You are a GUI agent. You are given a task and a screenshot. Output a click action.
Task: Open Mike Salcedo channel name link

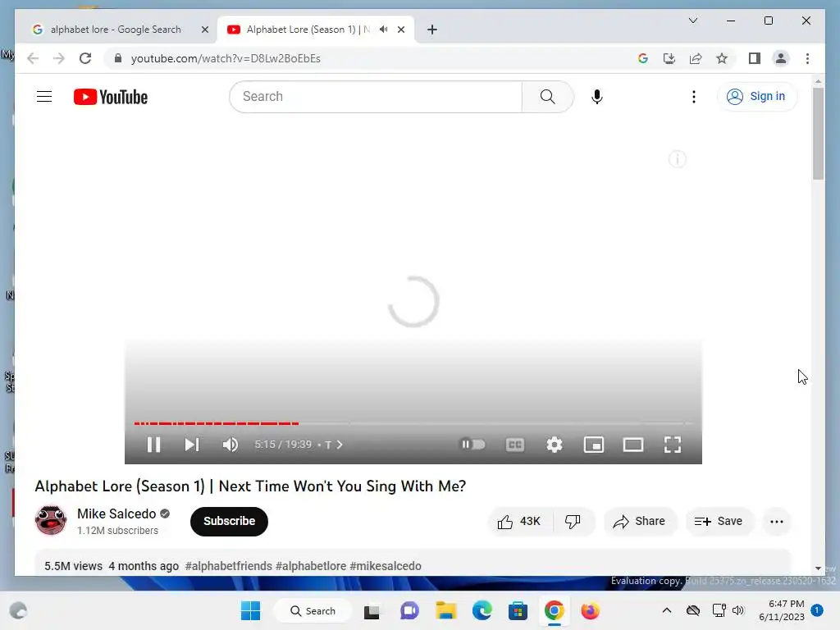116,514
